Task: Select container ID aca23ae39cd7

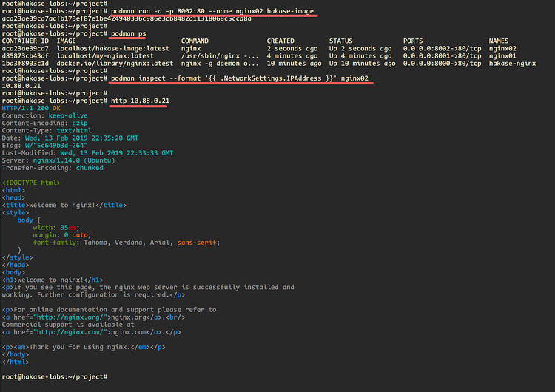Action: [x=26, y=48]
